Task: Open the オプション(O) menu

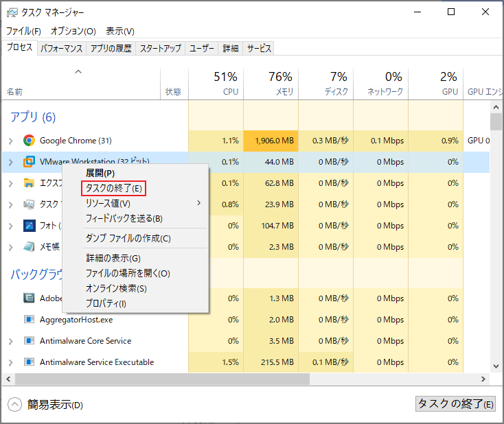Action: pos(73,31)
